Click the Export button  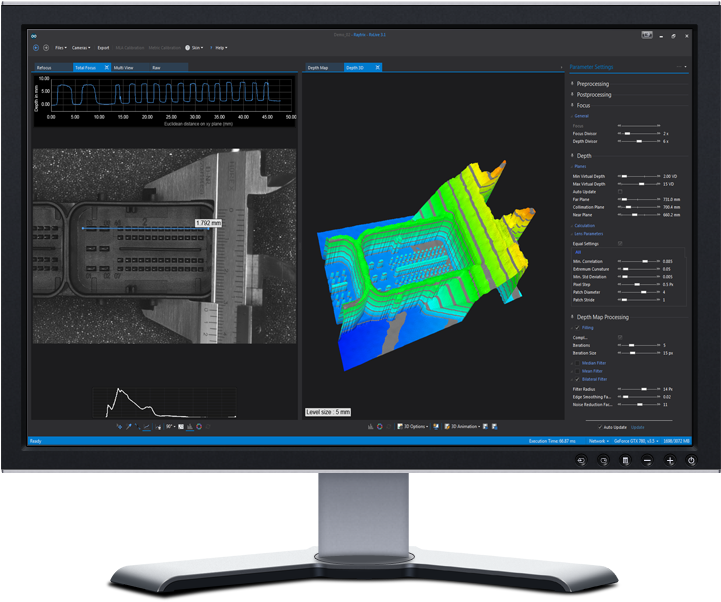[103, 47]
